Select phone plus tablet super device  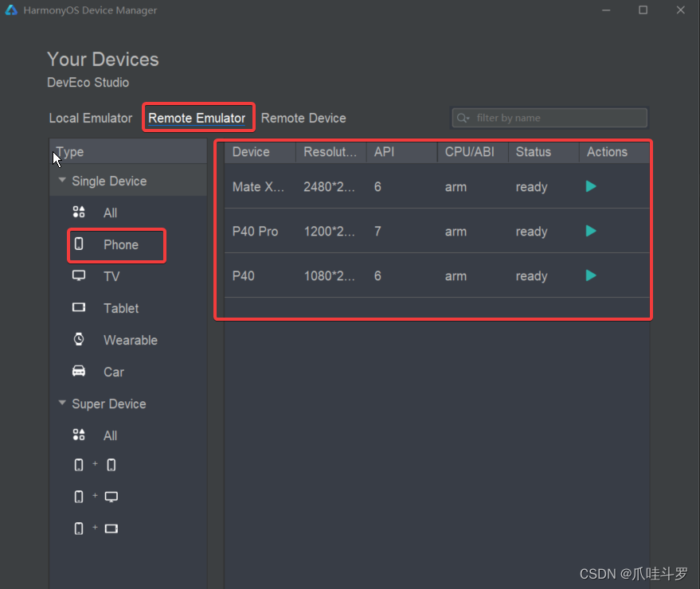pos(96,529)
